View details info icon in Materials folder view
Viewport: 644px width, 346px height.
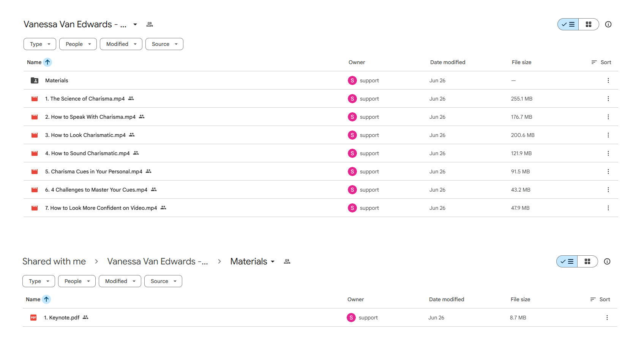(x=607, y=261)
